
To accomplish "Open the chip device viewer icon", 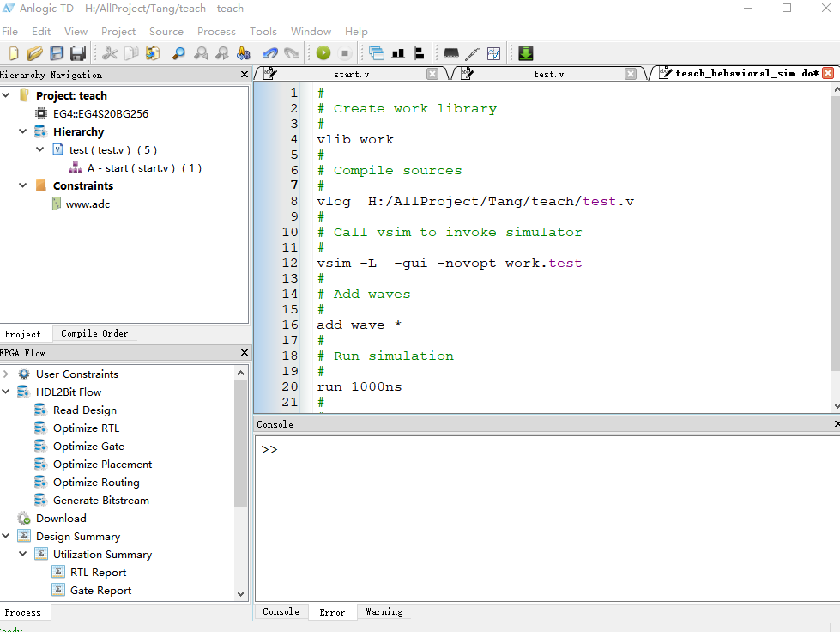I will coord(451,53).
